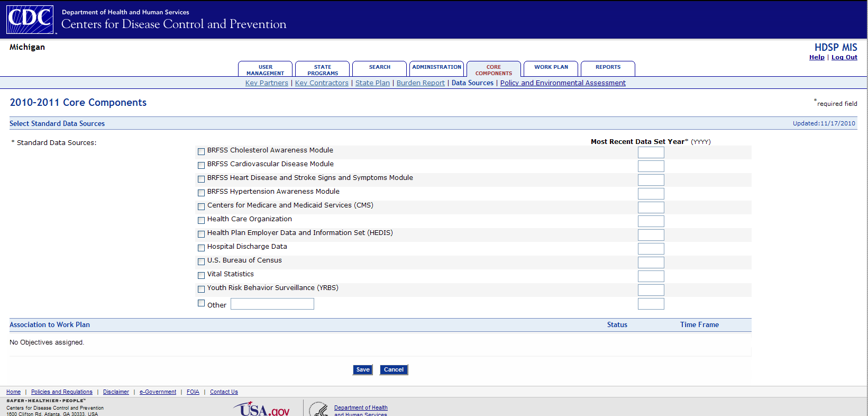Click the Other data source name text field
Image resolution: width=868 pixels, height=416 pixels.
pyautogui.click(x=272, y=304)
